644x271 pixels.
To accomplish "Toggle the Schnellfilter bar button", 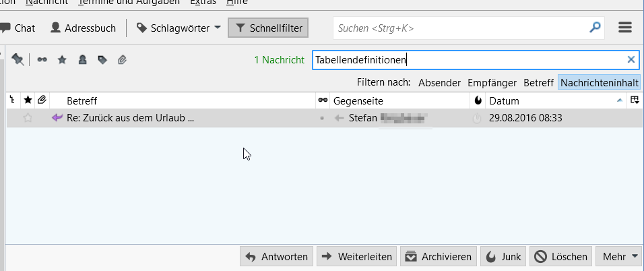I will coord(269,28).
